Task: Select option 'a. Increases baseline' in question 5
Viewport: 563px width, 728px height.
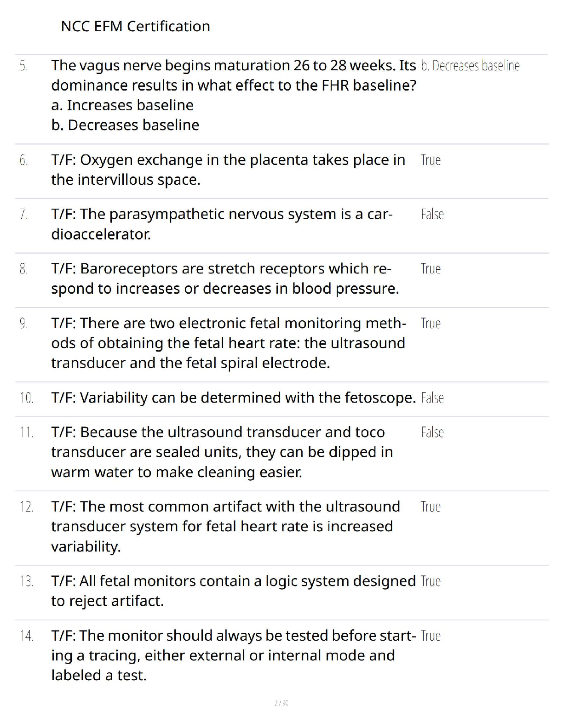Action: (122, 105)
